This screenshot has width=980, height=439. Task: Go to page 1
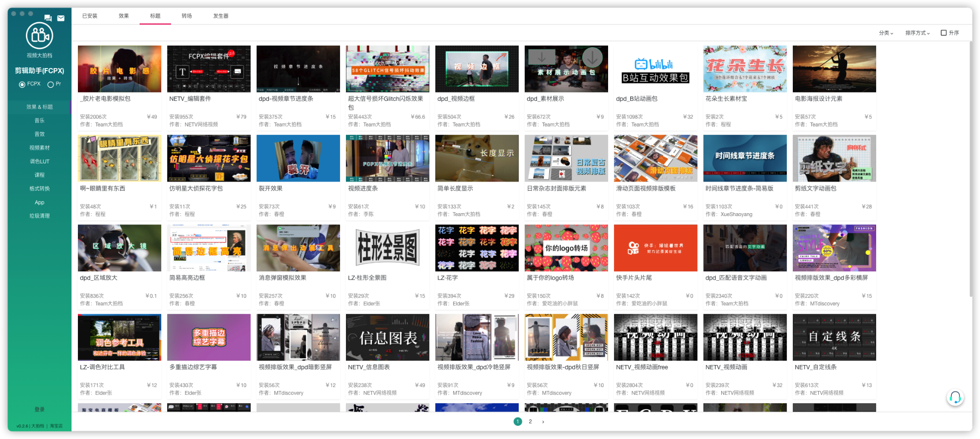(517, 421)
